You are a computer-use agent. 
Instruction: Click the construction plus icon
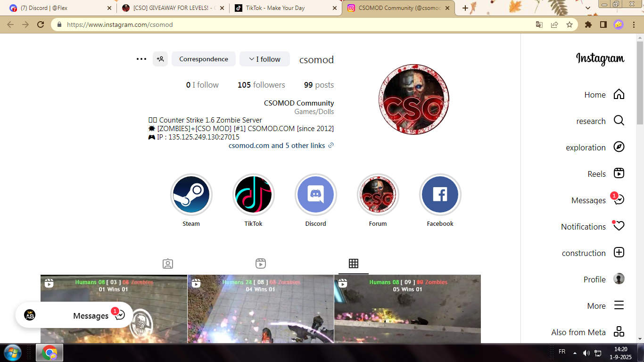click(619, 253)
